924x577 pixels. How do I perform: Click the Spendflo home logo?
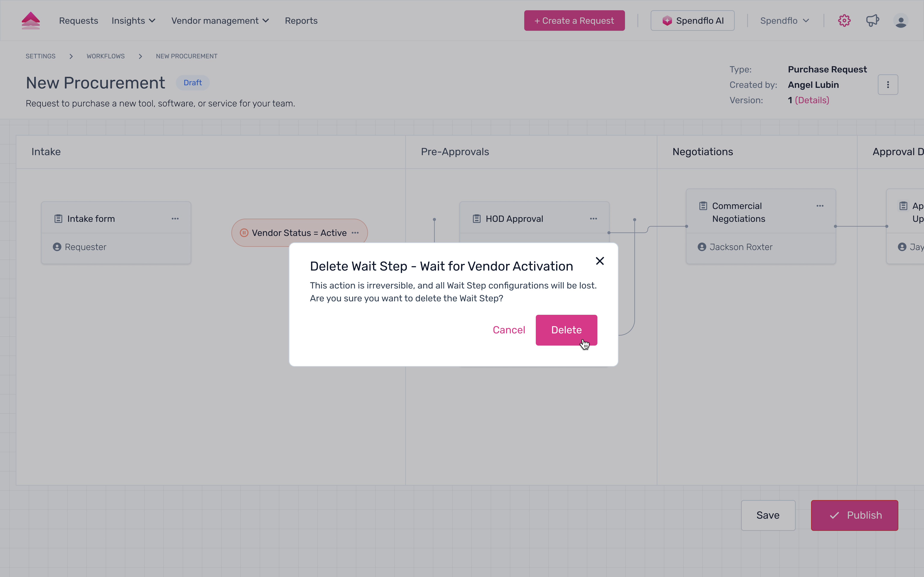click(x=31, y=21)
